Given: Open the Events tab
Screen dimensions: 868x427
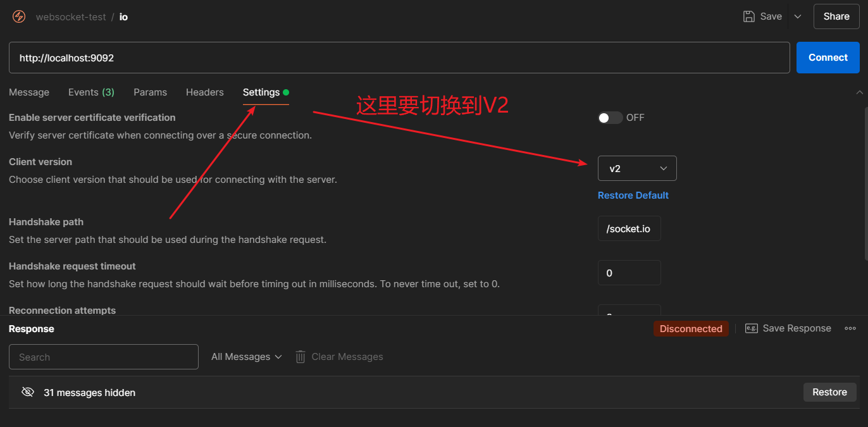Looking at the screenshot, I should coord(90,92).
